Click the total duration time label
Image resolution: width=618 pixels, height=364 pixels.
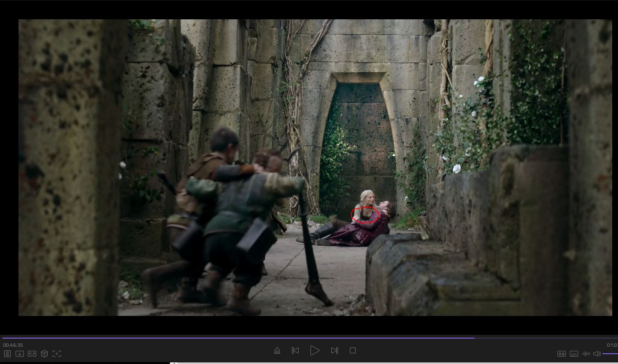click(612, 345)
